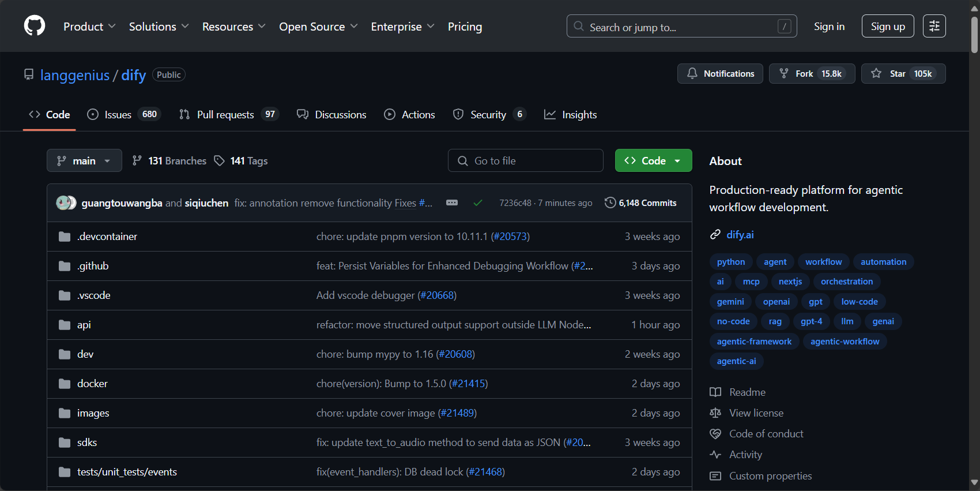The width and height of the screenshot is (980, 491).
Task: Open the green checkmark commit status
Action: click(x=478, y=203)
